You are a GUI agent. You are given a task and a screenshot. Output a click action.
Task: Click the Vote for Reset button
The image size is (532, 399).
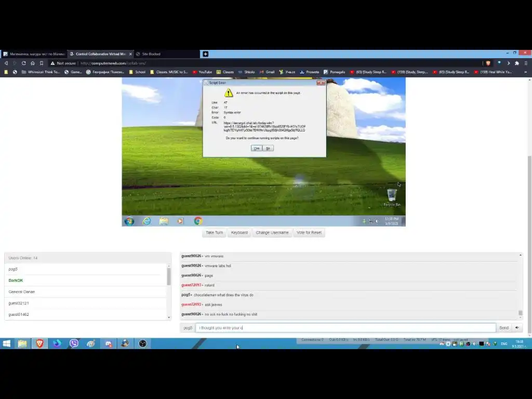[x=309, y=232]
